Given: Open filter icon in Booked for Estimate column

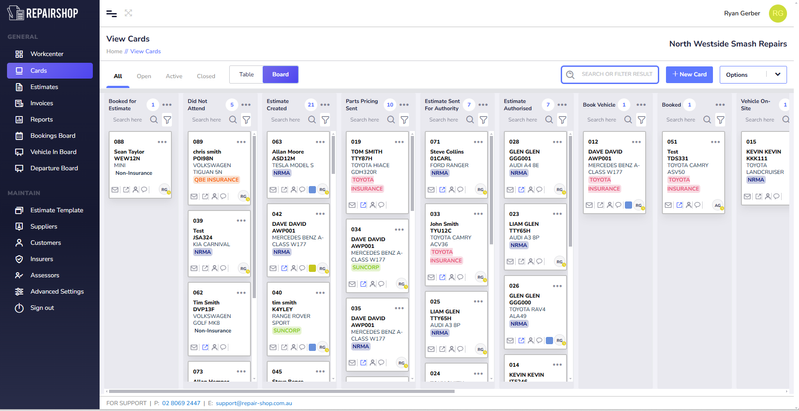Looking at the screenshot, I should coord(167,120).
